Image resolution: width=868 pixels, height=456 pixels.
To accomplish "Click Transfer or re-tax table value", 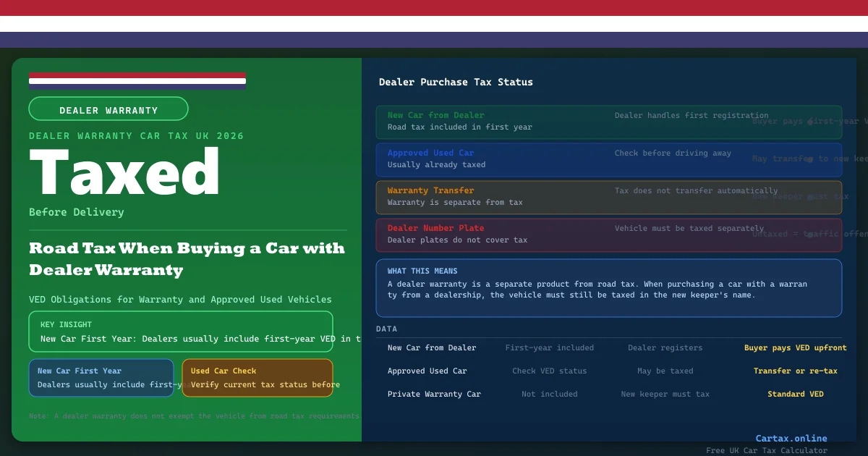I will pos(795,371).
